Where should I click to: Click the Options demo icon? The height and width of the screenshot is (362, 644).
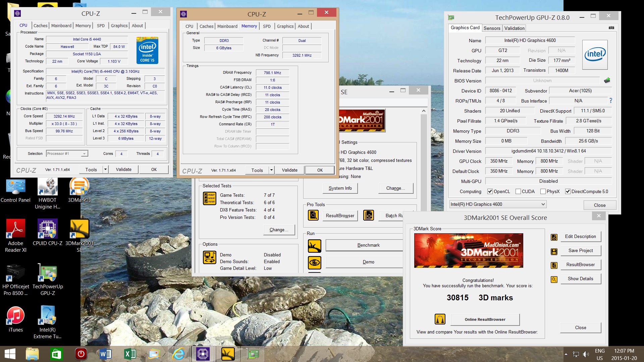[210, 257]
